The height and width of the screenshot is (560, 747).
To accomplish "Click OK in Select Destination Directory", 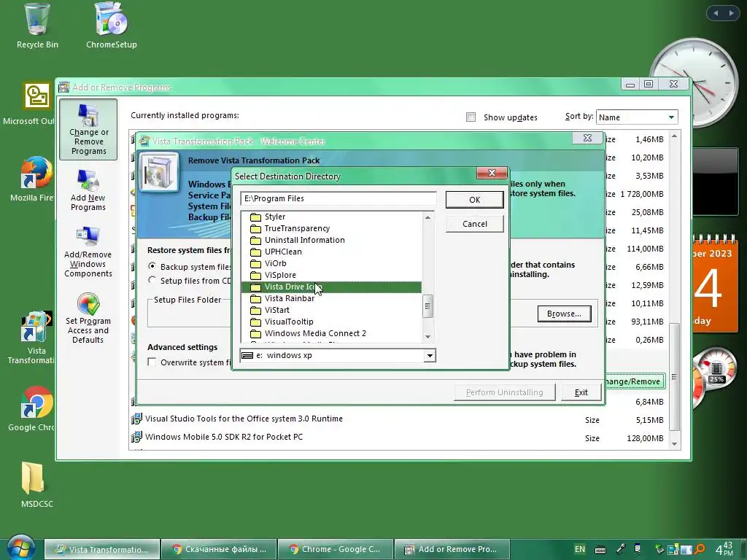I will [x=474, y=200].
